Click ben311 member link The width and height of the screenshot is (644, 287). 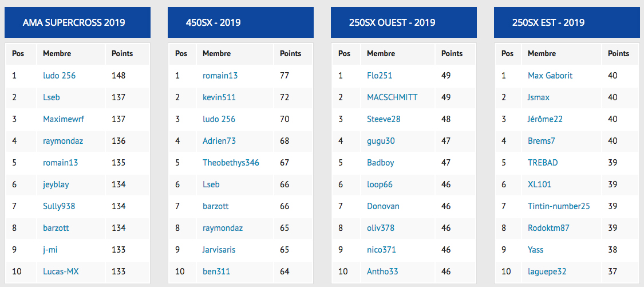(x=216, y=272)
